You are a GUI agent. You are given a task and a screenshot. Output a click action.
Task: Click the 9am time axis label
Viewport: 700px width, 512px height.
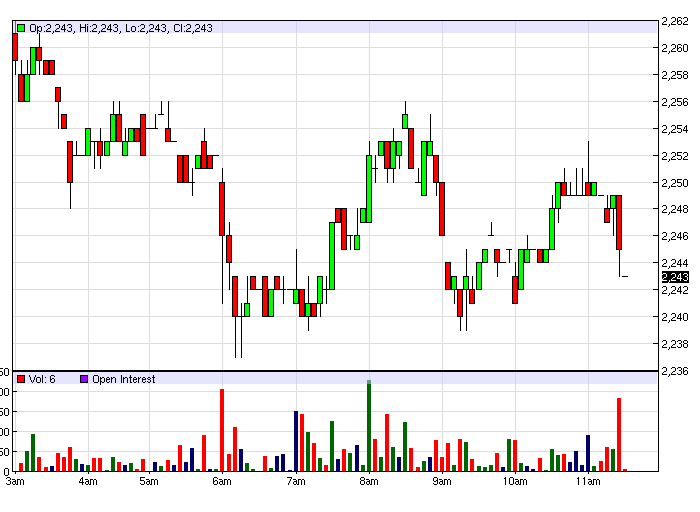(442, 481)
